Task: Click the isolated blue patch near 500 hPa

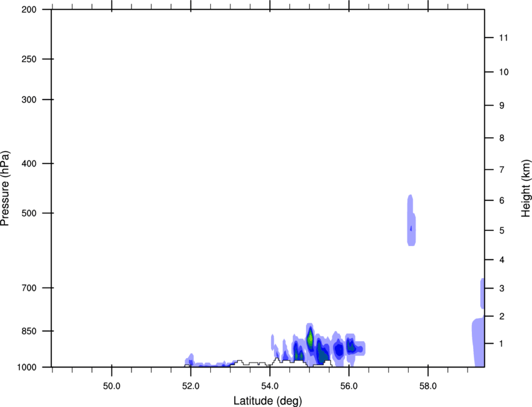Action: 411,220
